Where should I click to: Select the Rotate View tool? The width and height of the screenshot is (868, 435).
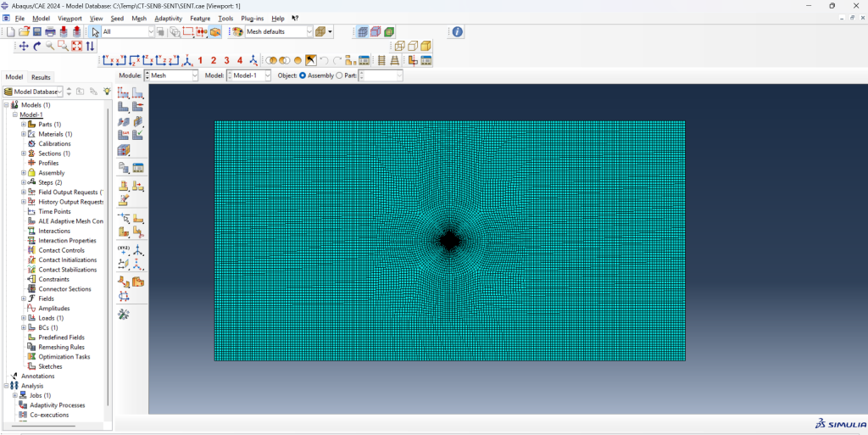coord(36,46)
